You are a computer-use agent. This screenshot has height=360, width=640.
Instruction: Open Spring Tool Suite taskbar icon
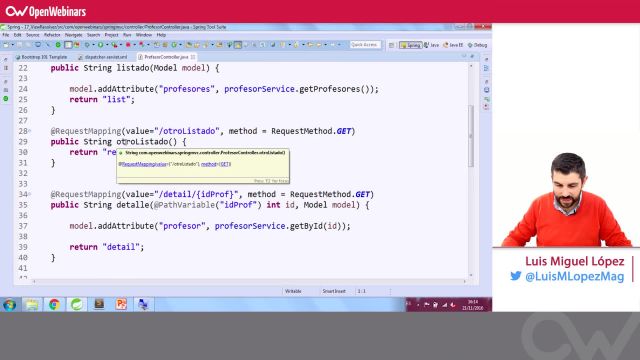(x=77, y=304)
